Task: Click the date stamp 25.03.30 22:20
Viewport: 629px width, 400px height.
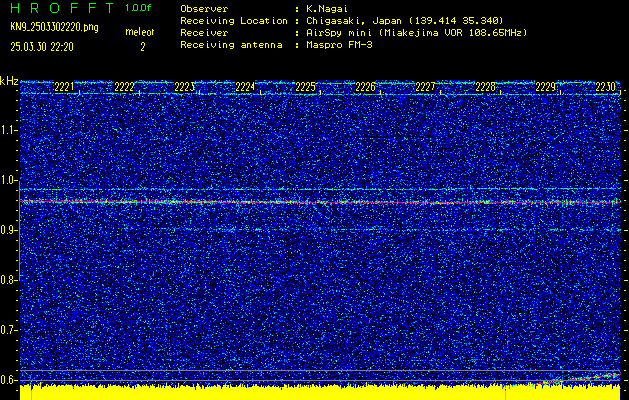Action: 42,47
